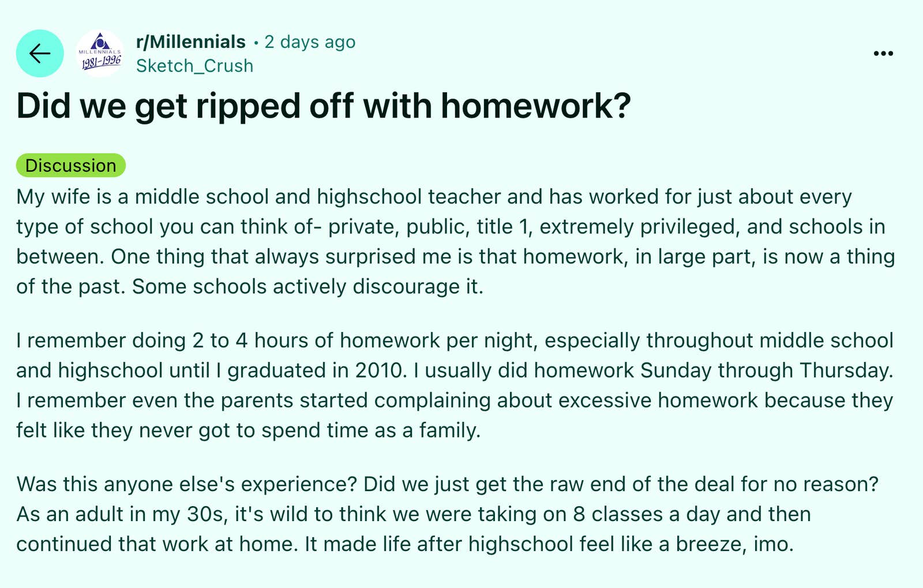Click the overflow menu with three dots
This screenshot has width=923, height=588.
click(883, 53)
